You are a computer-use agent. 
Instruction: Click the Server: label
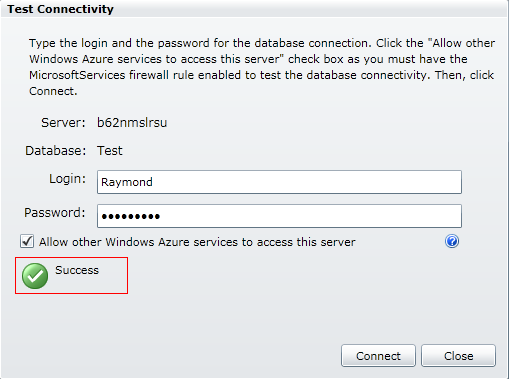63,123
